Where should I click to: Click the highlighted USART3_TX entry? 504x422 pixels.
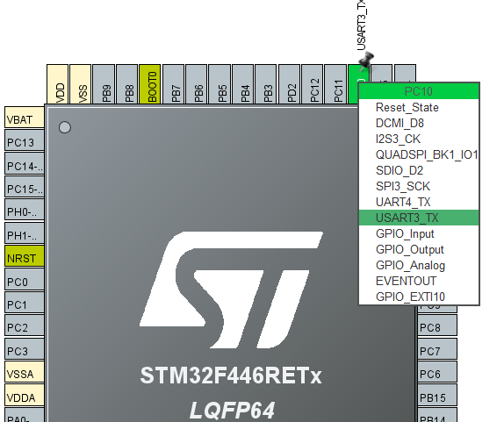419,218
